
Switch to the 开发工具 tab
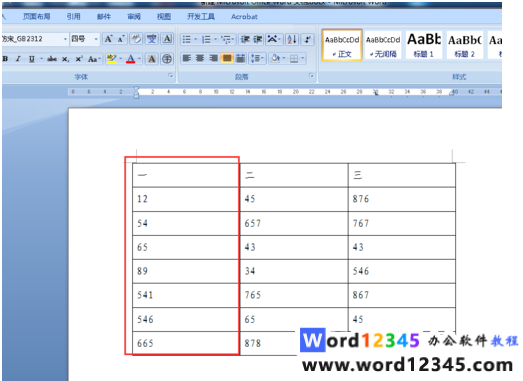[x=201, y=17]
